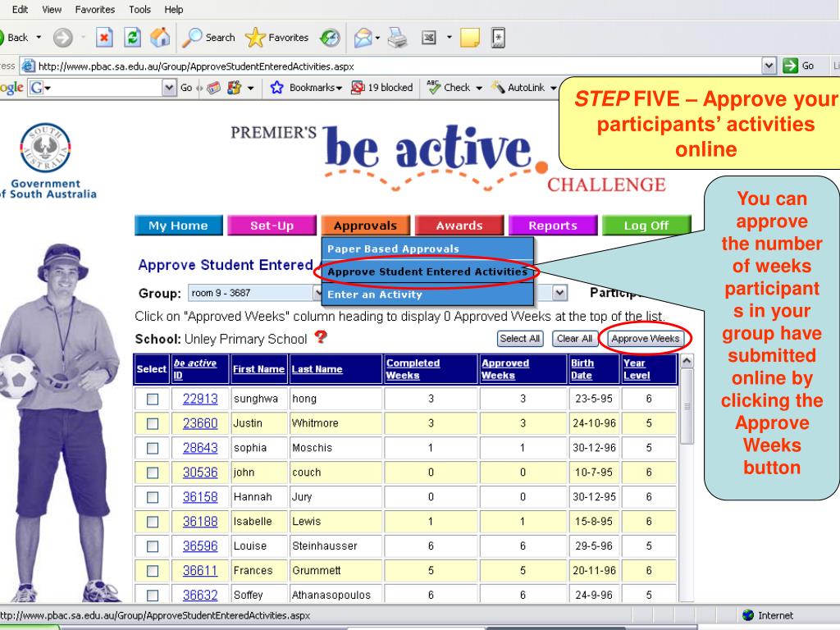
Task: Open the address bar URL dropdown
Action: (x=769, y=66)
